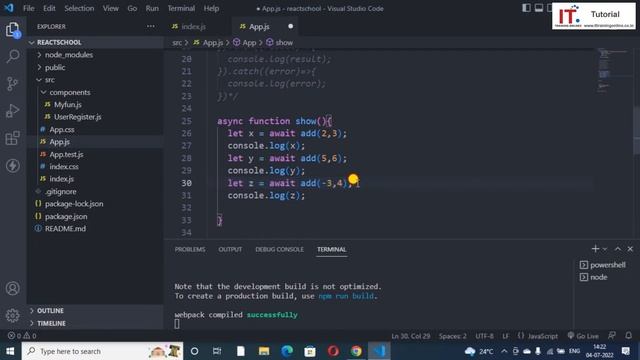Open Explorer more actions ellipsis
This screenshot has width=640, height=360.
(x=151, y=27)
